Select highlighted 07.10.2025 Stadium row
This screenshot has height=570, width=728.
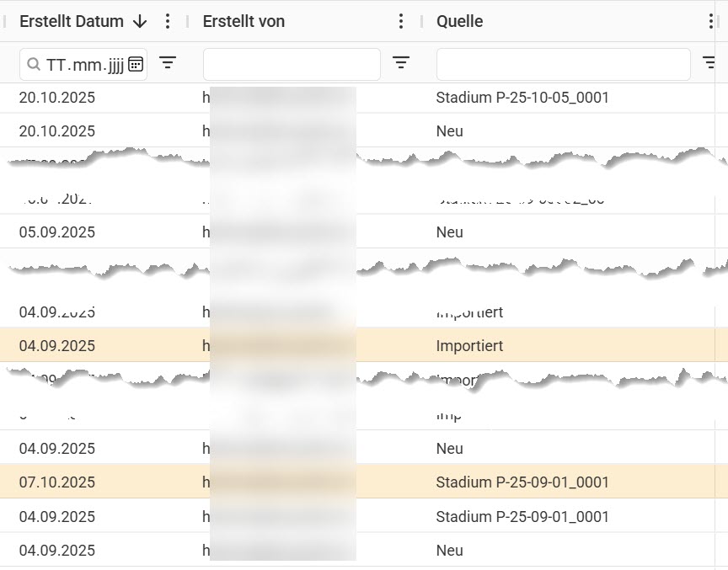(x=357, y=482)
